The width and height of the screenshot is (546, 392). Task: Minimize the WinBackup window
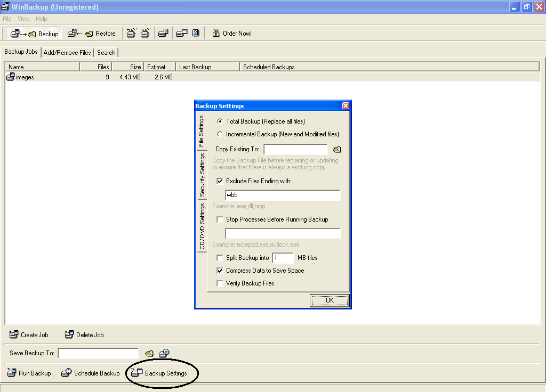tap(515, 7)
